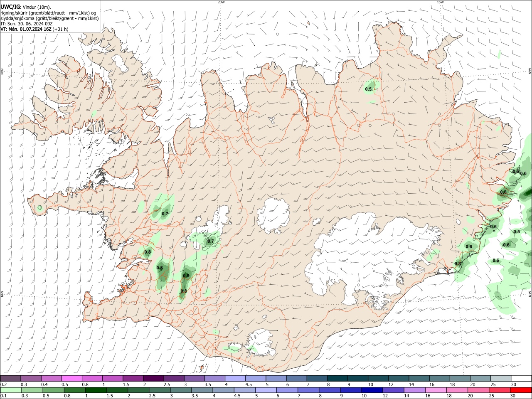Select the lavender 14 swatch in rain legend
Viewport: 532px width, 399px height.
click(x=414, y=390)
